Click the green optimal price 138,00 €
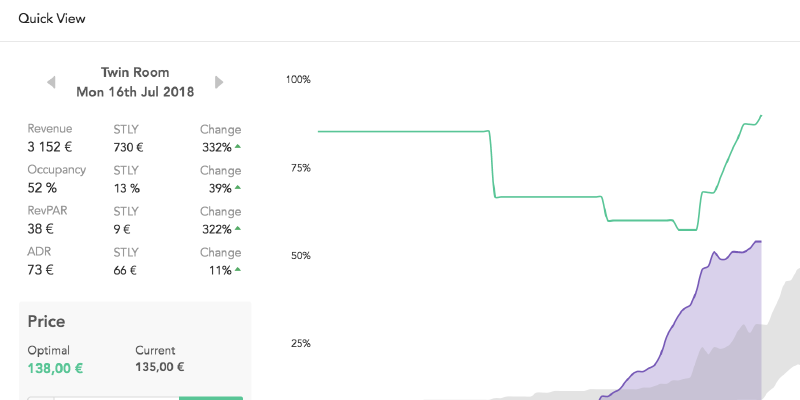The height and width of the screenshot is (400, 800). [55, 368]
